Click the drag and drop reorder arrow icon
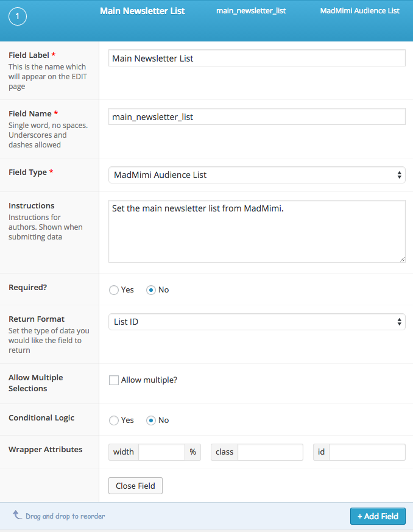This screenshot has width=413, height=532. [x=17, y=515]
